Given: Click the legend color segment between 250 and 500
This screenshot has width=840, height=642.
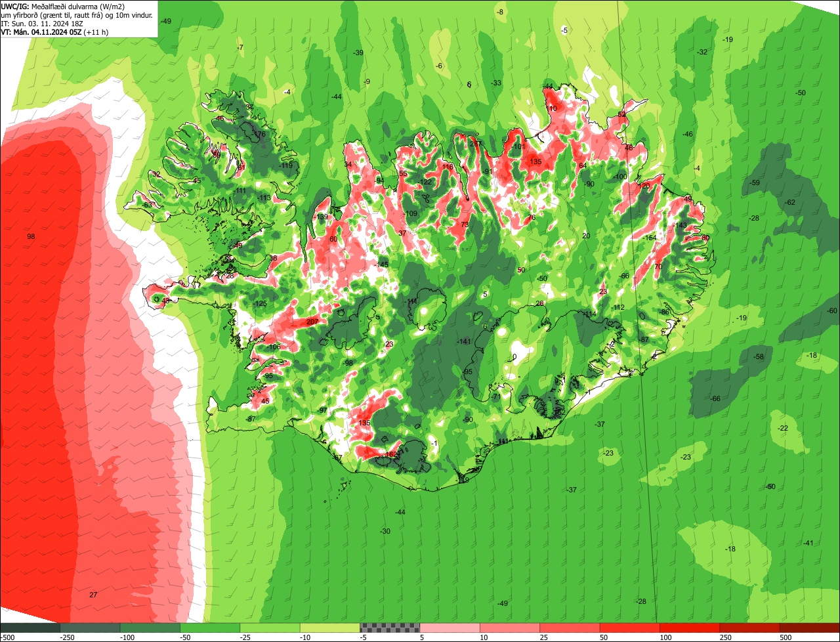Looking at the screenshot, I should point(751,628).
